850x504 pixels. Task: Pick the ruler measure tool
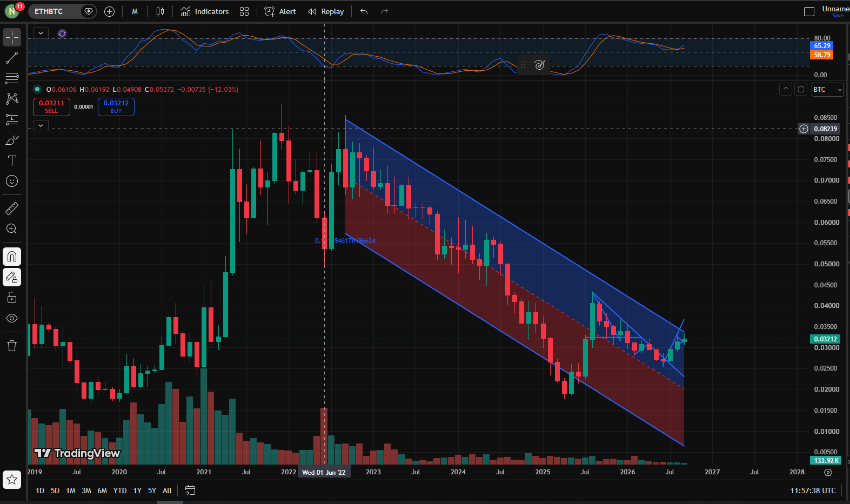12,208
